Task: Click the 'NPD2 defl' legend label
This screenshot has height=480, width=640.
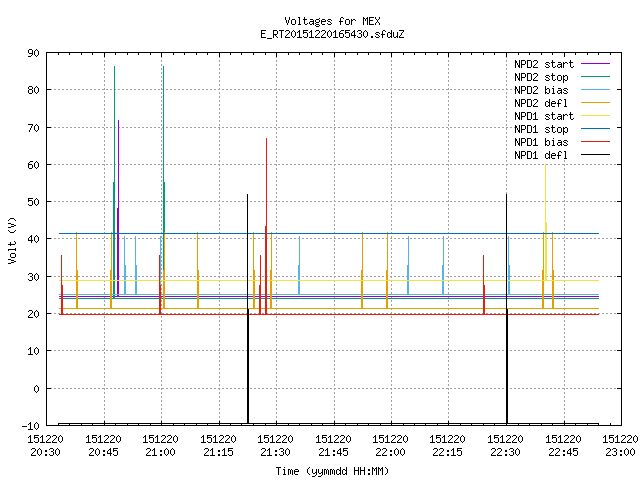Action: [541, 103]
